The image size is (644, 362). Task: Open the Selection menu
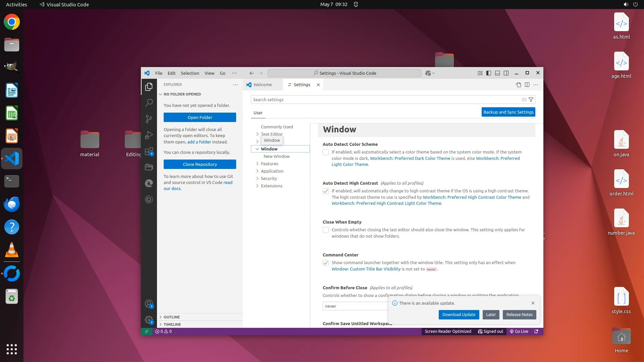click(190, 73)
